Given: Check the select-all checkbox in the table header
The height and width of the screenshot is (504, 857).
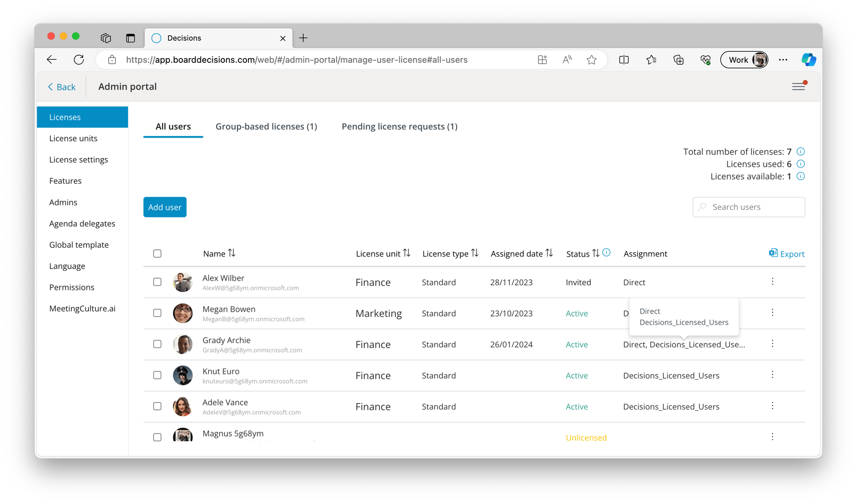Looking at the screenshot, I should [x=157, y=254].
